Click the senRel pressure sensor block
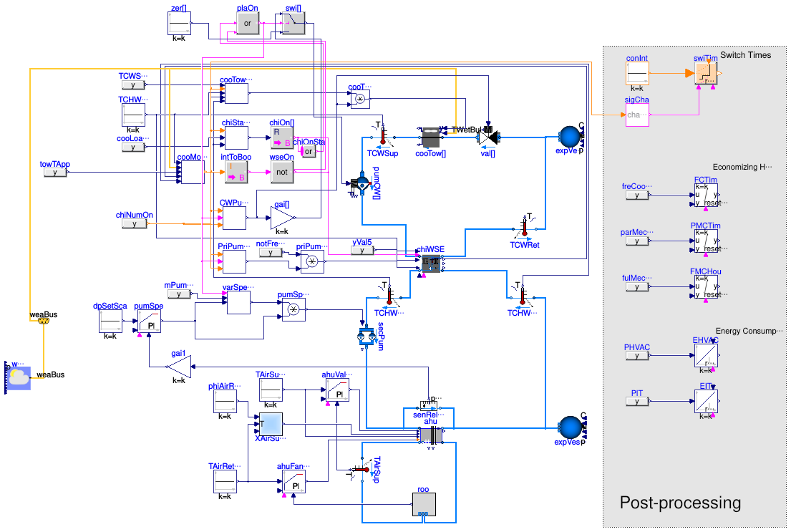 click(430, 406)
